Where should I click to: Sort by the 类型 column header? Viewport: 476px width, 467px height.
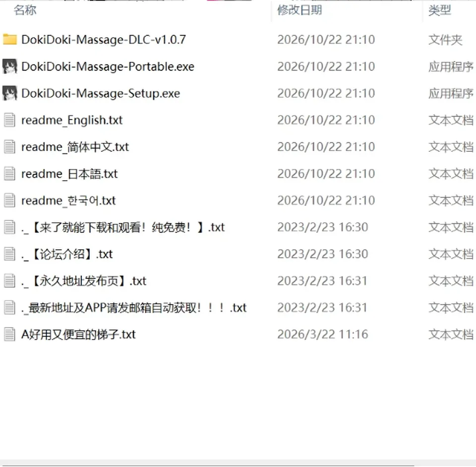click(440, 10)
